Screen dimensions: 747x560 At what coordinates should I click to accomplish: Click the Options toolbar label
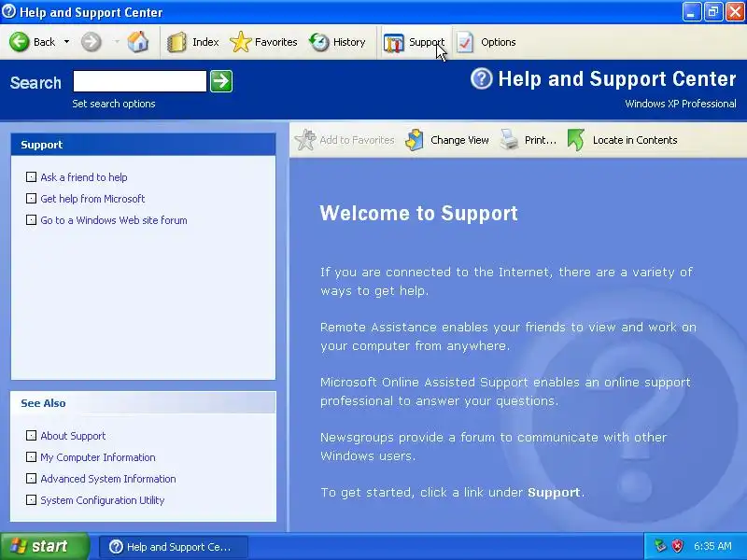pyautogui.click(x=499, y=42)
